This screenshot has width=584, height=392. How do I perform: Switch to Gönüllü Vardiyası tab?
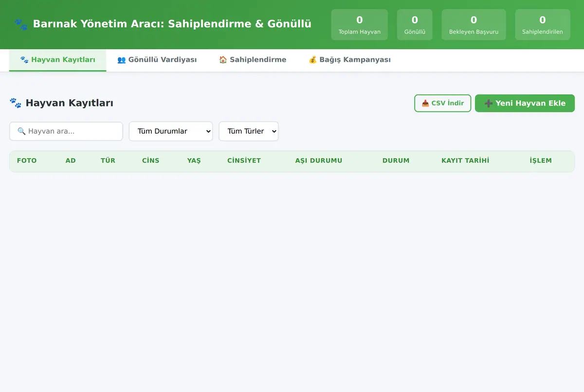[x=157, y=60]
